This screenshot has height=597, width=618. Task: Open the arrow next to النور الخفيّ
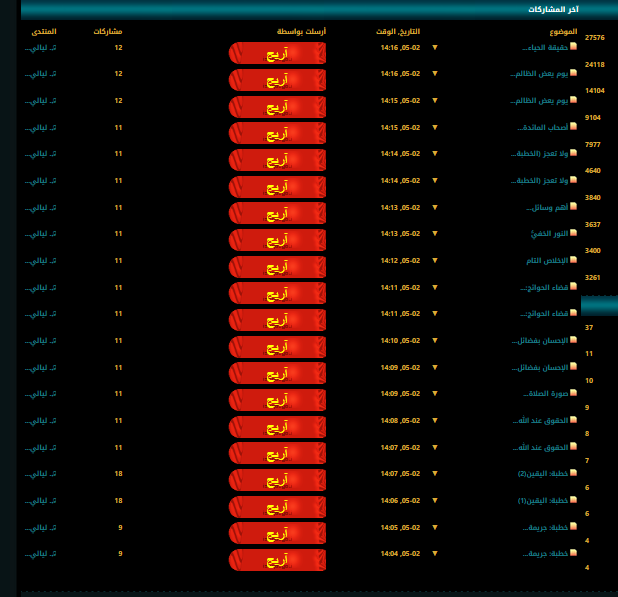[x=435, y=233]
